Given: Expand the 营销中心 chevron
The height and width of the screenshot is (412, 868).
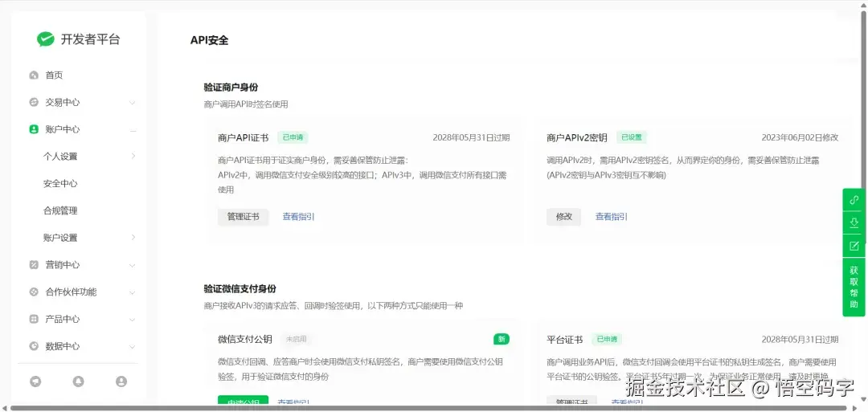Looking at the screenshot, I should point(133,266).
